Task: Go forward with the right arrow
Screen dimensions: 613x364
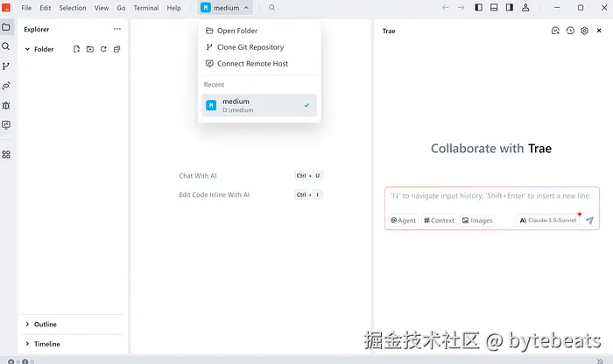Action: click(x=461, y=7)
